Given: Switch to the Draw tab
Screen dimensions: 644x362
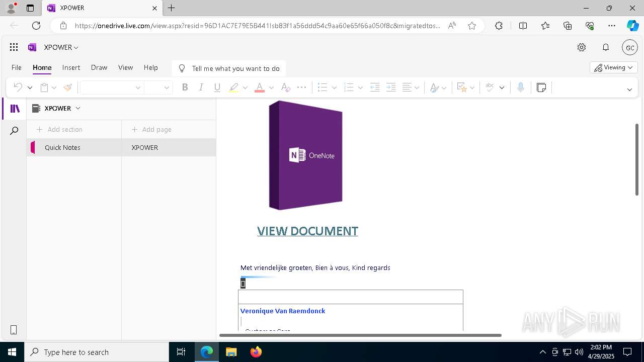Looking at the screenshot, I should (99, 67).
